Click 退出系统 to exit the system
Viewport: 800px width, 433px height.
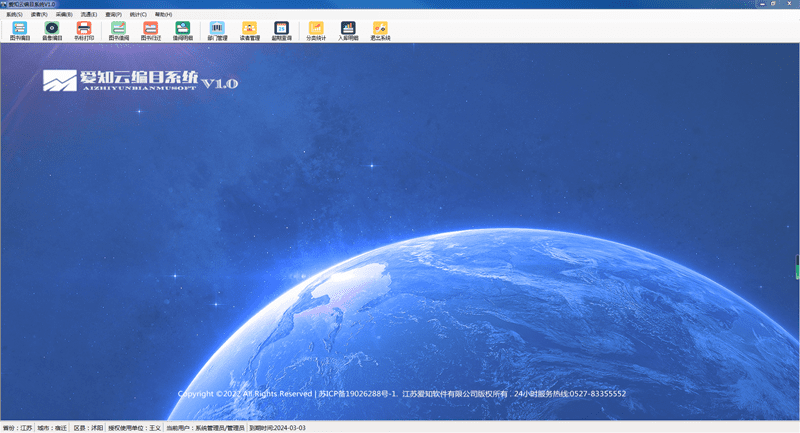[380, 30]
